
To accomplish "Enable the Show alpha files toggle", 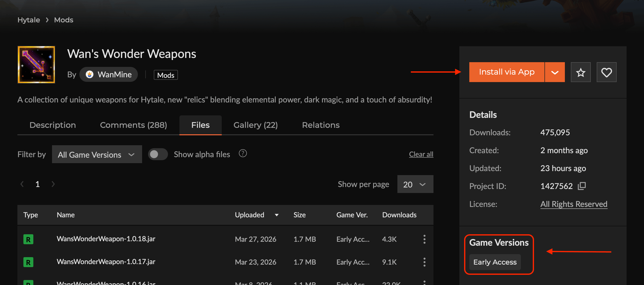I will click(158, 154).
